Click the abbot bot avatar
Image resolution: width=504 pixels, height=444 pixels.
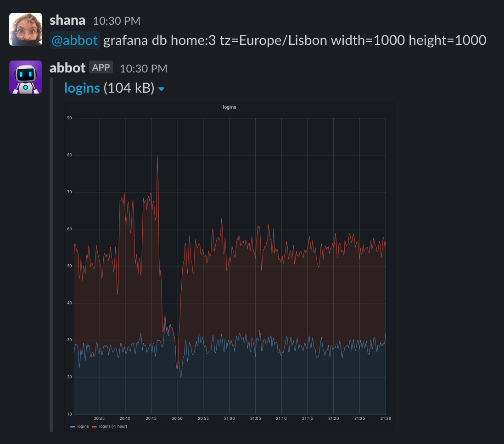click(25, 77)
